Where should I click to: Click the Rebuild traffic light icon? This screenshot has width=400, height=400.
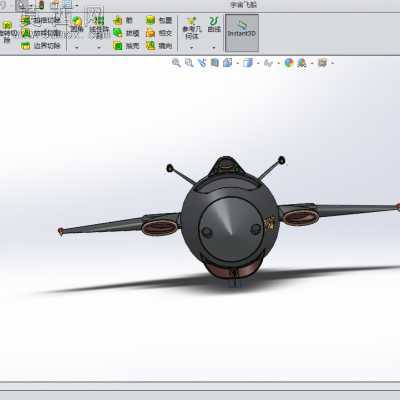click(x=42, y=5)
